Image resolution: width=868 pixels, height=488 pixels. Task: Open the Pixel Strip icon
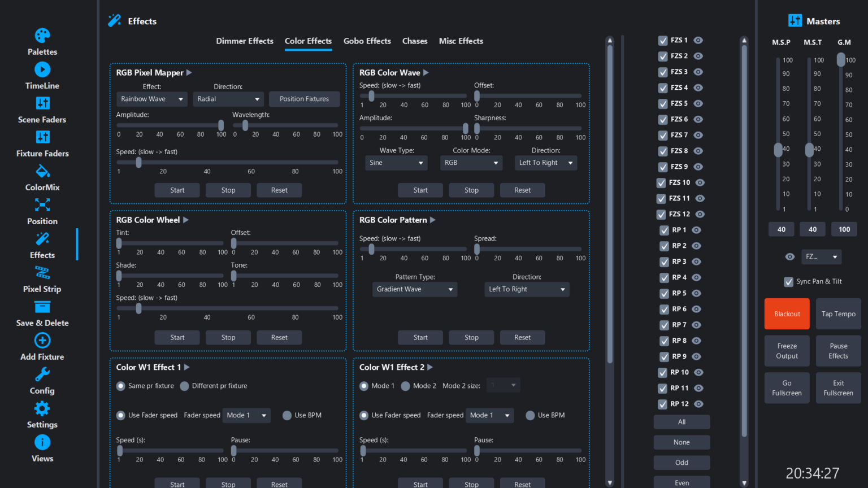coord(42,273)
